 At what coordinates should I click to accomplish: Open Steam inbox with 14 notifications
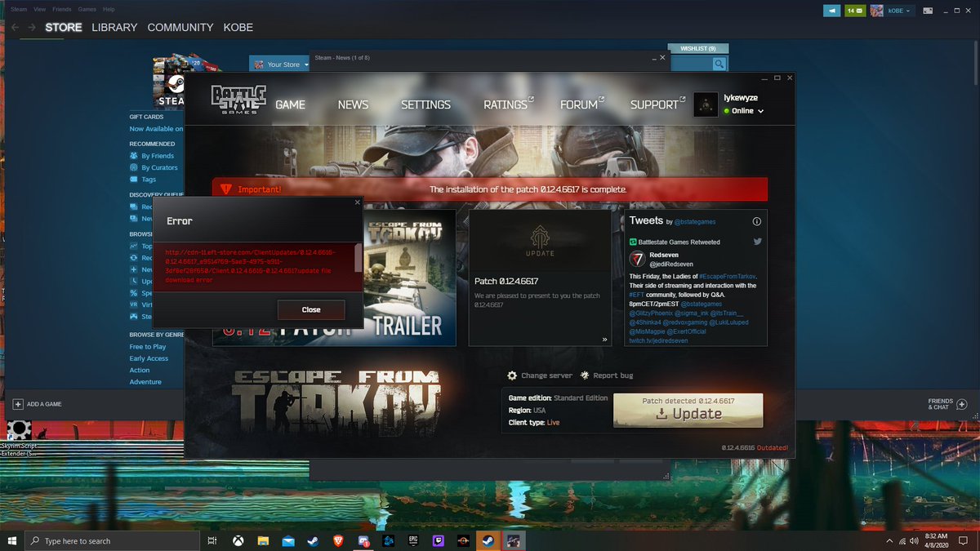tap(855, 11)
